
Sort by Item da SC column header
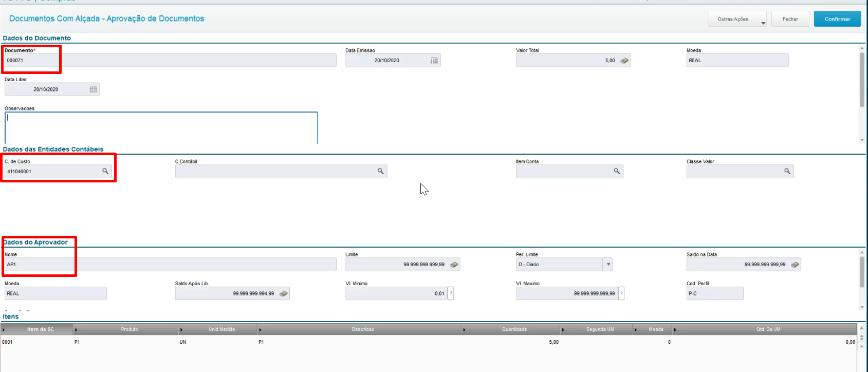click(x=40, y=329)
